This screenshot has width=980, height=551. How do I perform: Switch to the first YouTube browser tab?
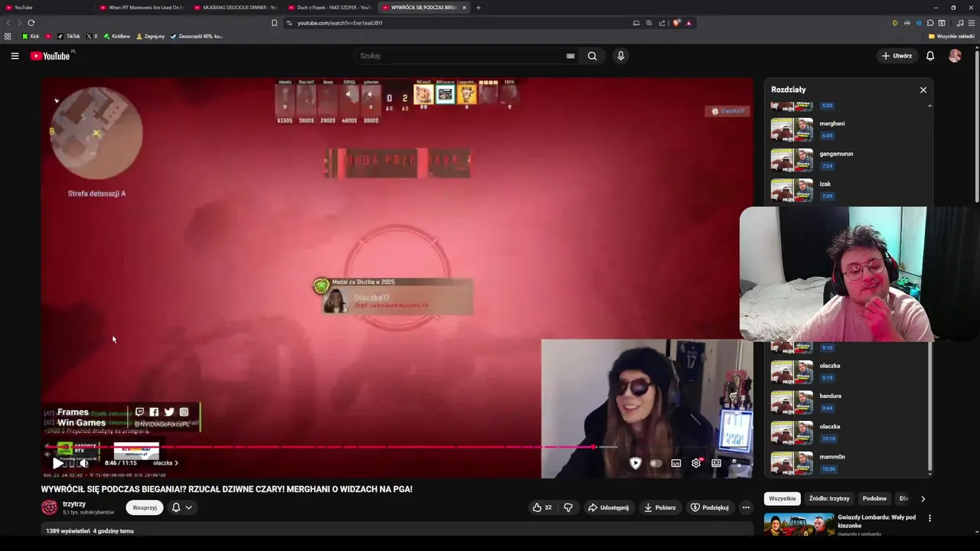point(46,8)
